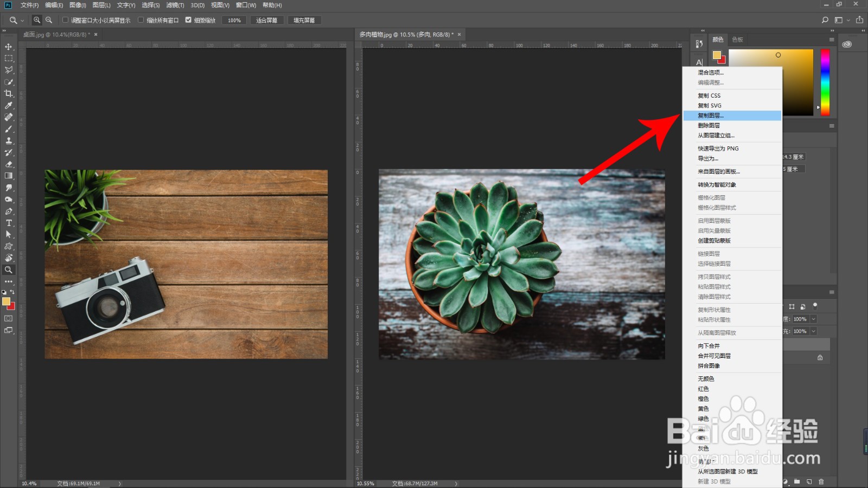Choose 复制图层... from the context menu
Viewport: 868px width, 488px height.
click(732, 115)
